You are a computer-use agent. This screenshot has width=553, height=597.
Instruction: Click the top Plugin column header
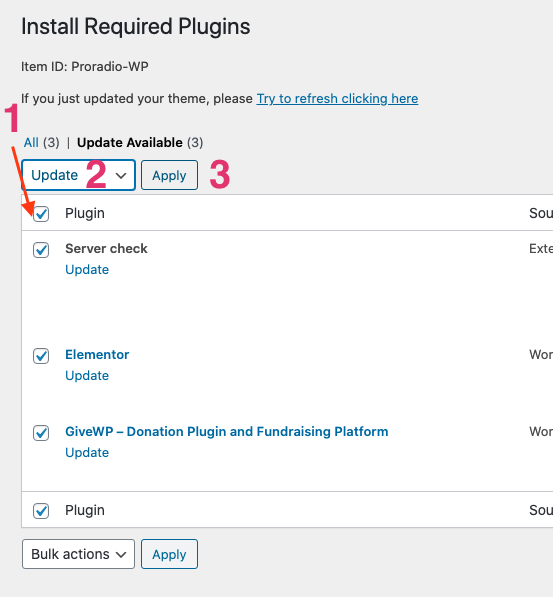(85, 213)
